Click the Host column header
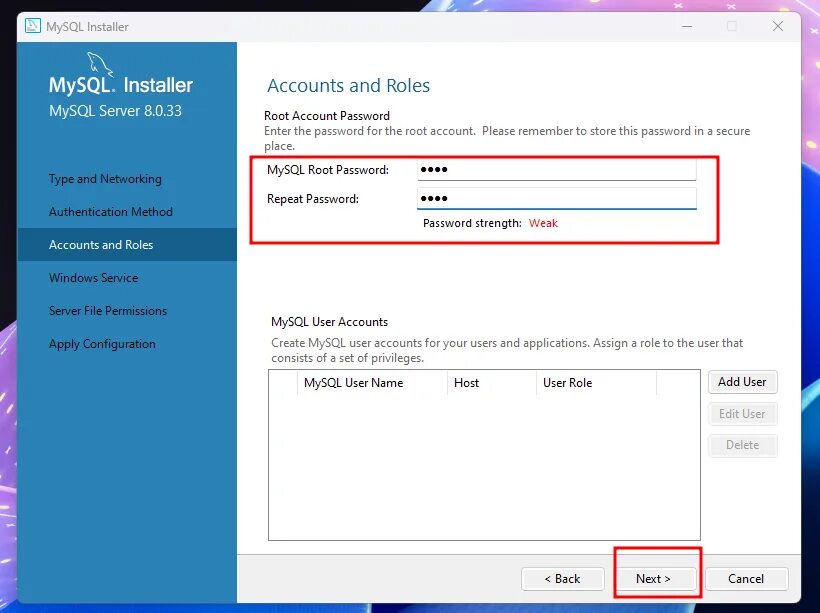Screen dimensions: 820x613 coord(466,382)
